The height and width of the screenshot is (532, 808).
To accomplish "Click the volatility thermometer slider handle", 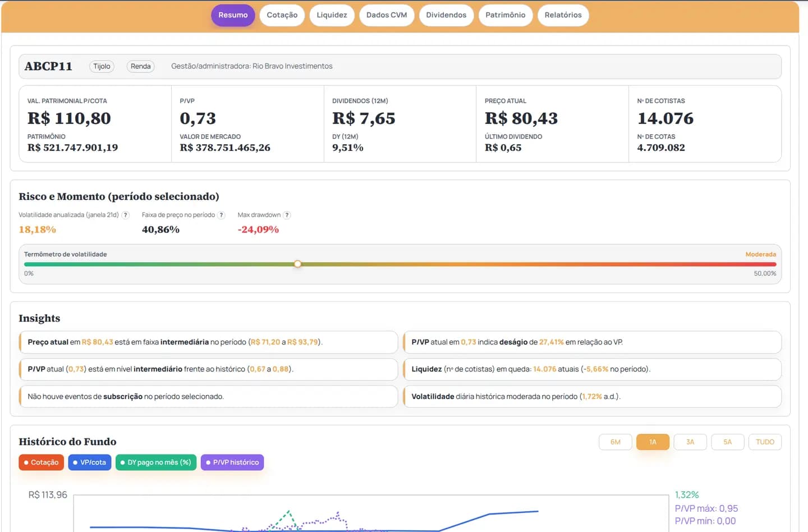I will (297, 264).
